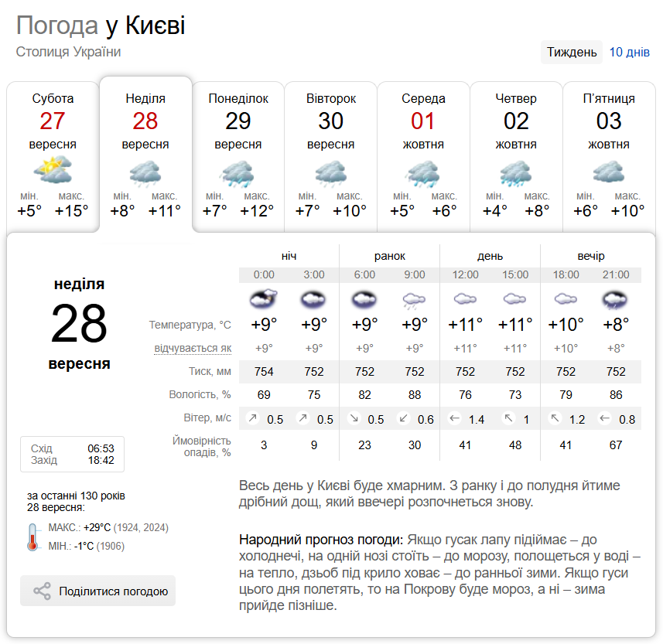Select the Понеділок 29 вересня tab
This screenshot has width=663, height=644.
(238, 155)
